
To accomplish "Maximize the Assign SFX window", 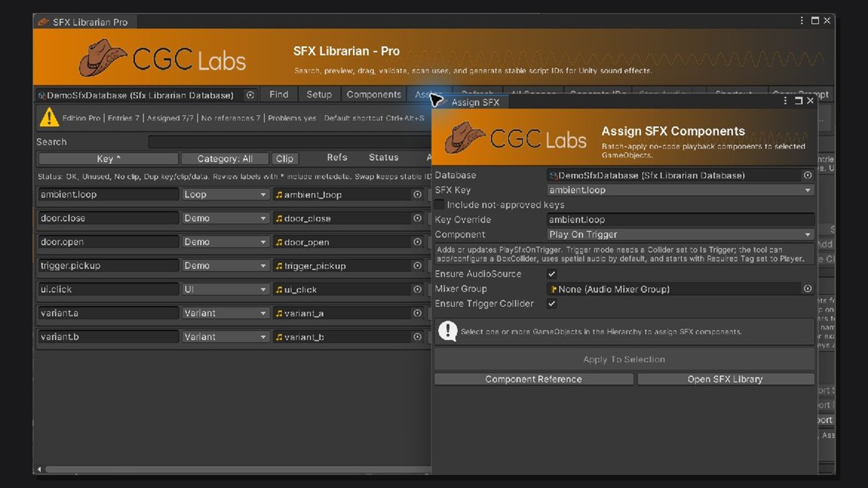I will coord(798,101).
